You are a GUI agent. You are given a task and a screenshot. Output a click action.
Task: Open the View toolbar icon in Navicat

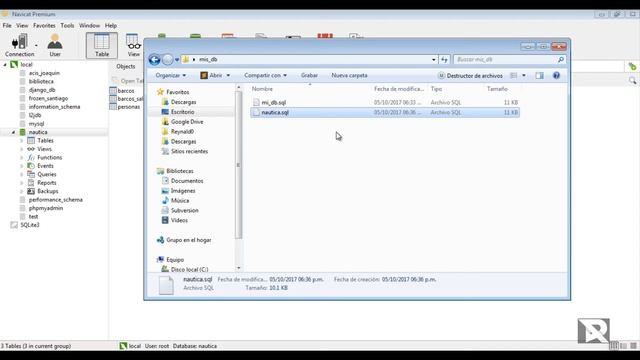pyautogui.click(x=133, y=45)
